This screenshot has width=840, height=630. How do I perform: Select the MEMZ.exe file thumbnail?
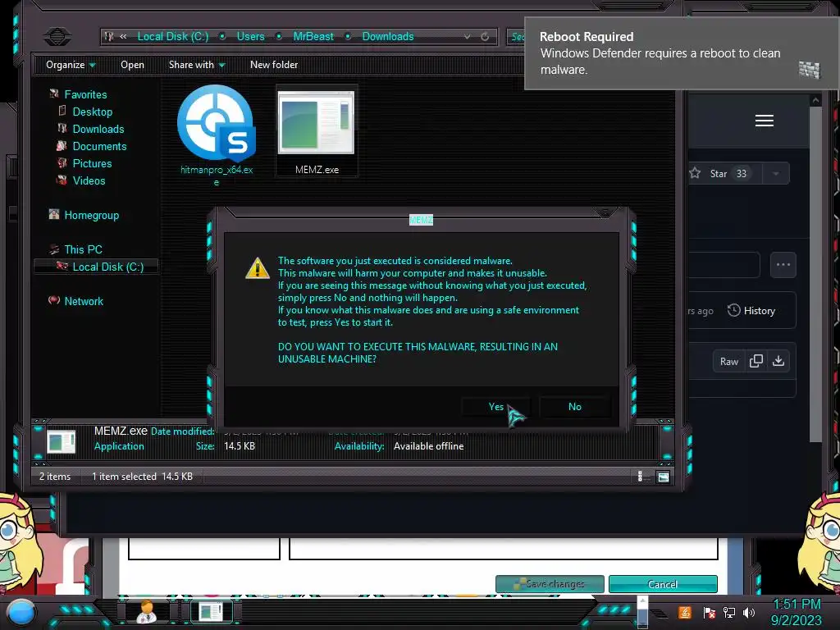(x=316, y=123)
